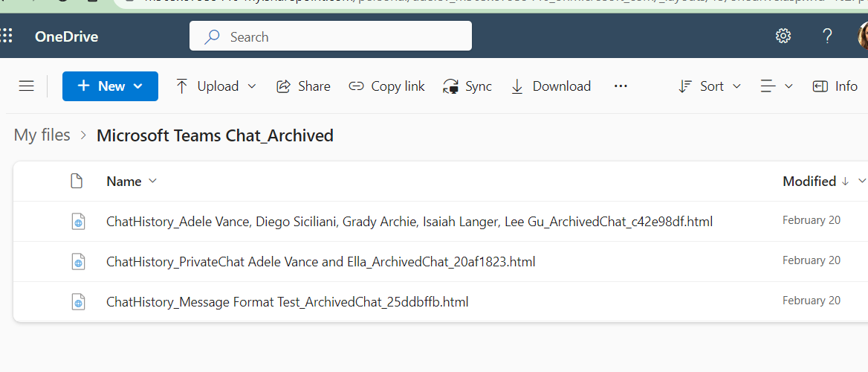The width and height of the screenshot is (868, 372).
Task: Click the Share button
Action: 303,86
